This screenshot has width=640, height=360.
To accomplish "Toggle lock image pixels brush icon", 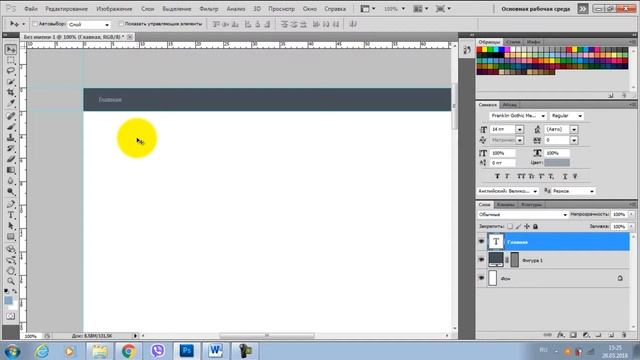I will pos(518,226).
